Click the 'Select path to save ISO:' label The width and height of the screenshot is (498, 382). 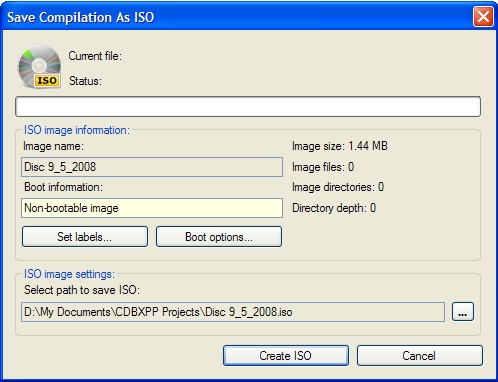[82, 290]
